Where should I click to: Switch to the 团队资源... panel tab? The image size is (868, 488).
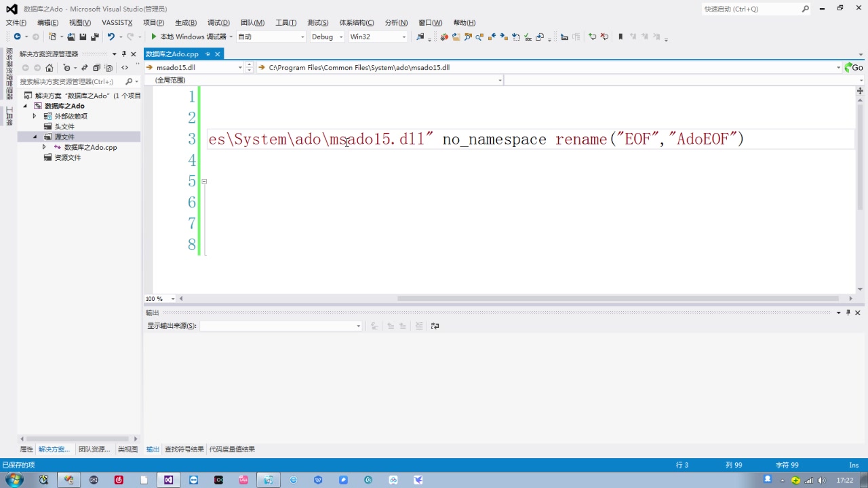click(x=94, y=449)
